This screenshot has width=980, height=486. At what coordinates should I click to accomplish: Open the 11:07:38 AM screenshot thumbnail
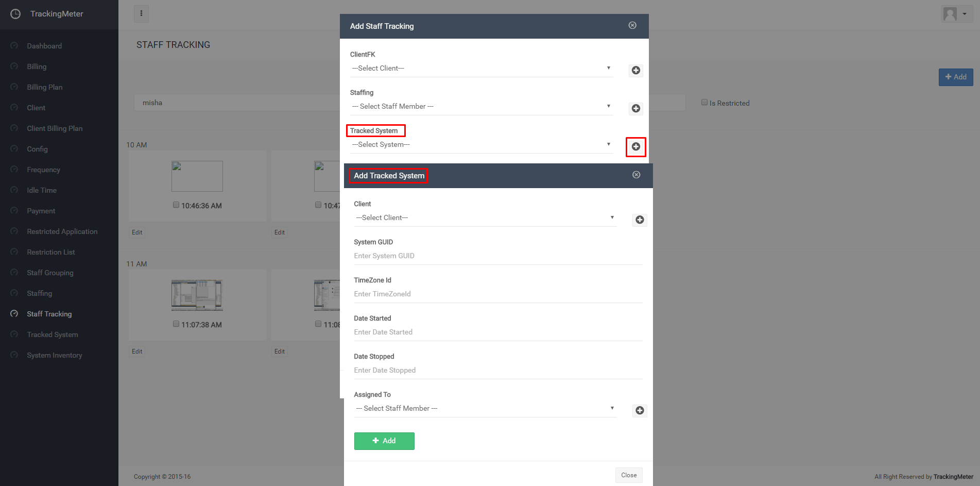point(197,295)
